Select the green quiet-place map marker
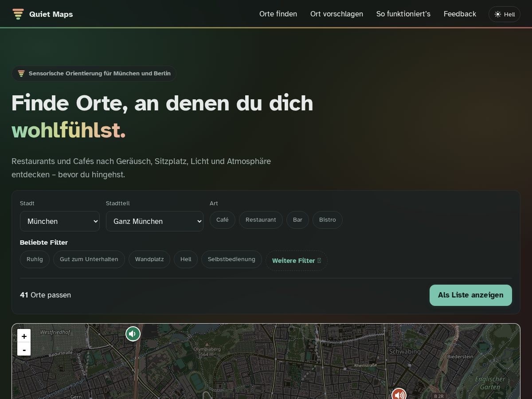 (133, 333)
